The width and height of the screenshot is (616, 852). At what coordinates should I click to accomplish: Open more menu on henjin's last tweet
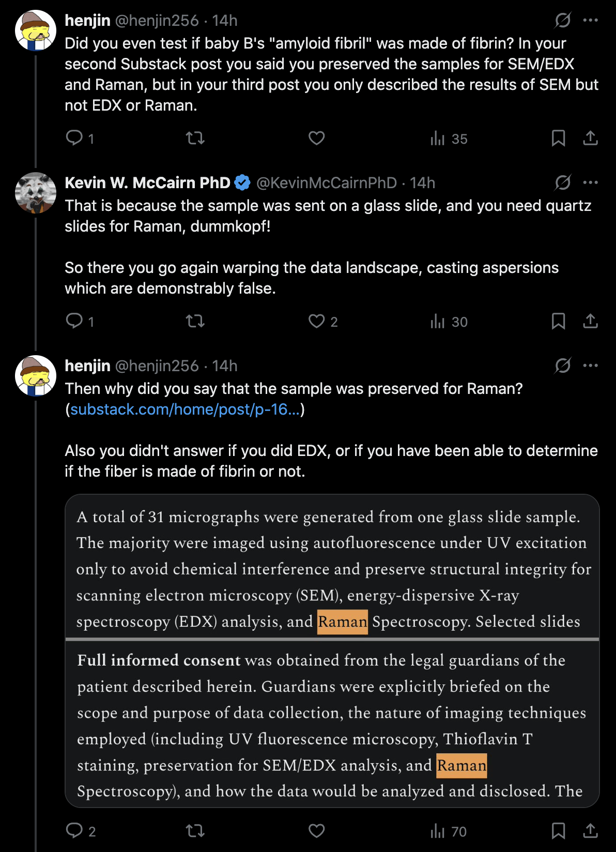coord(590,366)
